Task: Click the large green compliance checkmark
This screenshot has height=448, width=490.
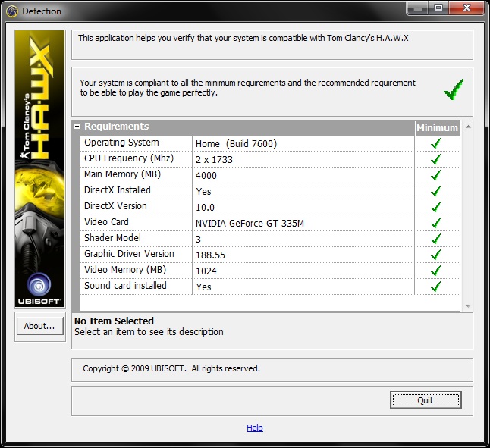Action: click(x=454, y=89)
